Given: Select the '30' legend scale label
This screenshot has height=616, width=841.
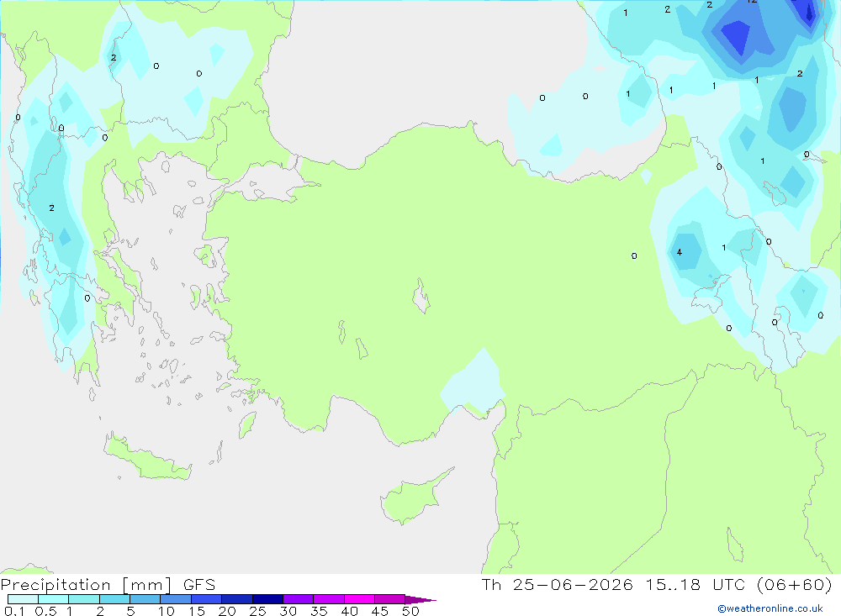Looking at the screenshot, I should tap(288, 611).
